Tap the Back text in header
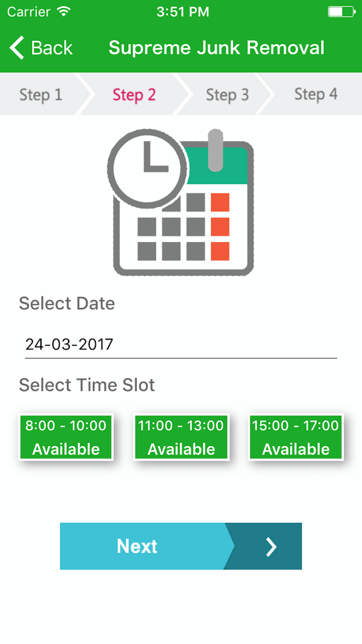362x644 pixels. [52, 48]
